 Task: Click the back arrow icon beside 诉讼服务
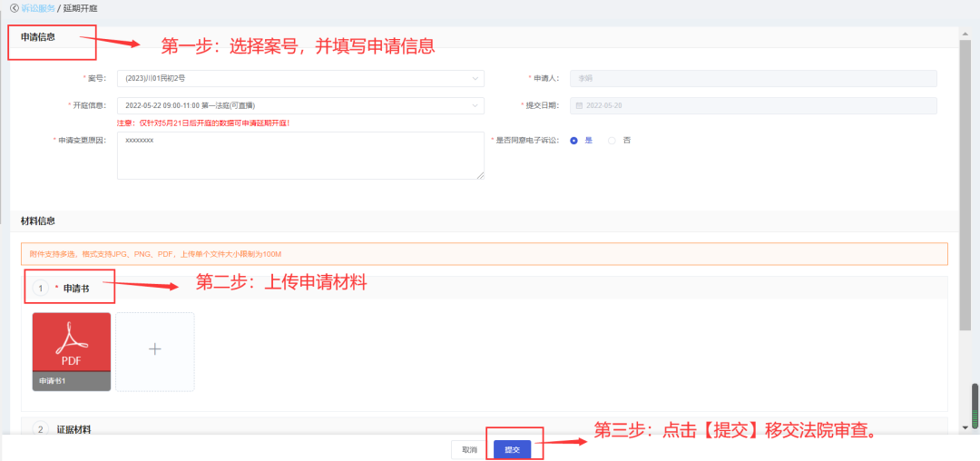coord(15,8)
